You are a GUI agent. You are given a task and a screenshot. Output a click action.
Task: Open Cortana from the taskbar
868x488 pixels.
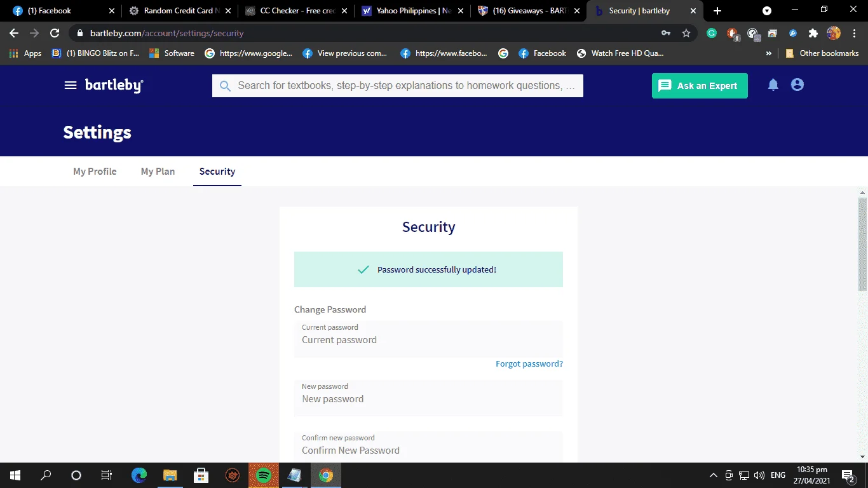[x=76, y=475]
